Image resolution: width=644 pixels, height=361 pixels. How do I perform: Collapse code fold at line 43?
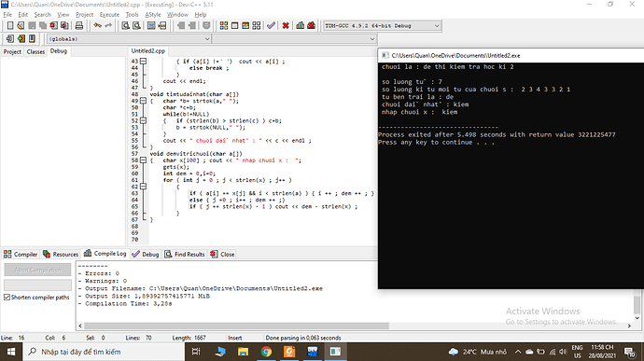click(143, 62)
